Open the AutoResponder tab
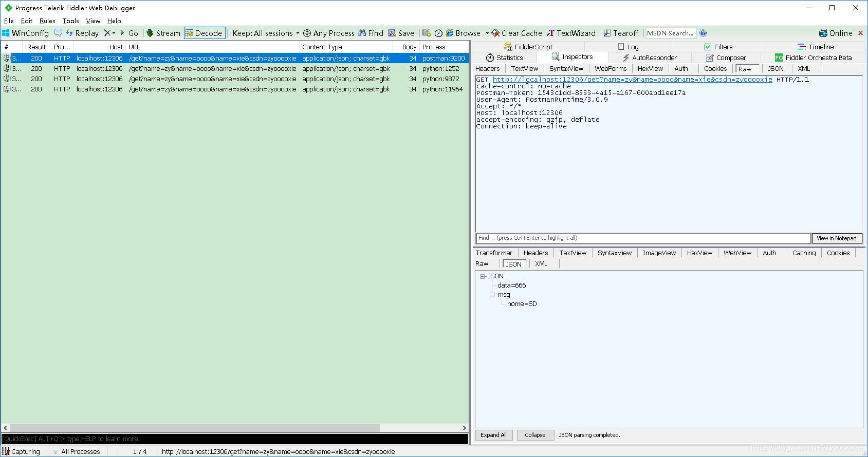This screenshot has width=868, height=457. click(650, 58)
